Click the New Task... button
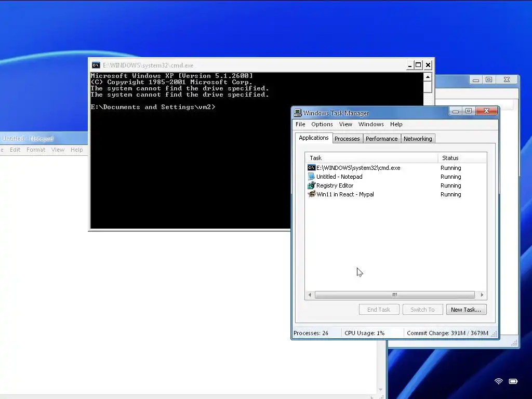Image resolution: width=532 pixels, height=399 pixels. [x=466, y=310]
